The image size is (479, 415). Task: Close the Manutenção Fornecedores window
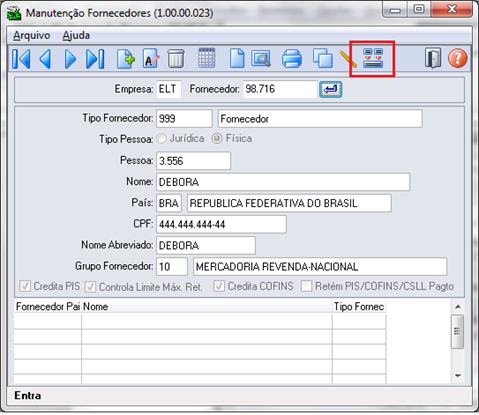(x=452, y=9)
